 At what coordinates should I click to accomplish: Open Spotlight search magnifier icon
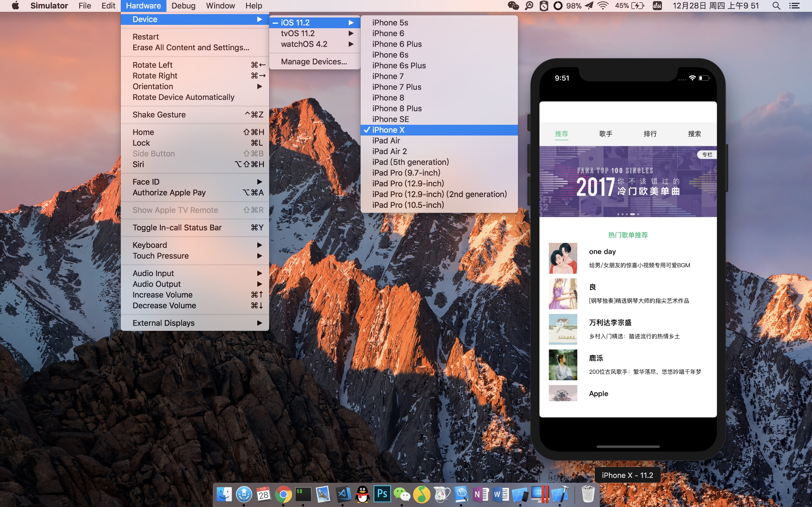[776, 6]
